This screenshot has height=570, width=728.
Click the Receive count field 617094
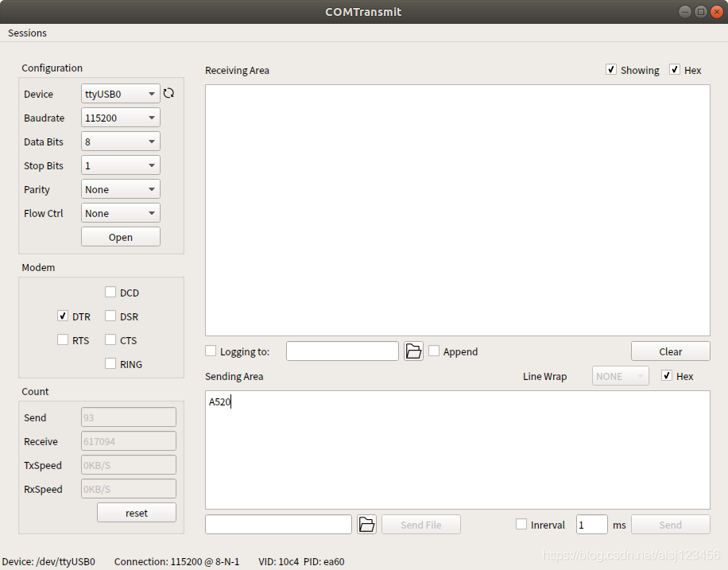(129, 441)
